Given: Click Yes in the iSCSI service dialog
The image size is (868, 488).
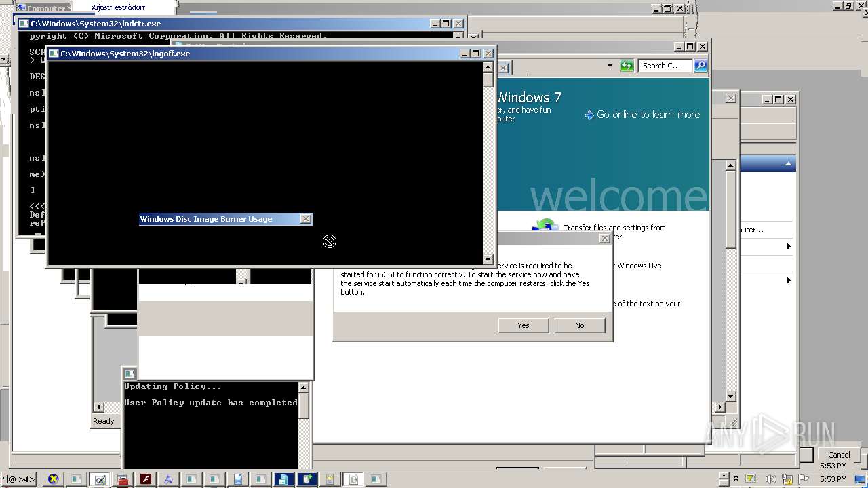Looking at the screenshot, I should 524,325.
